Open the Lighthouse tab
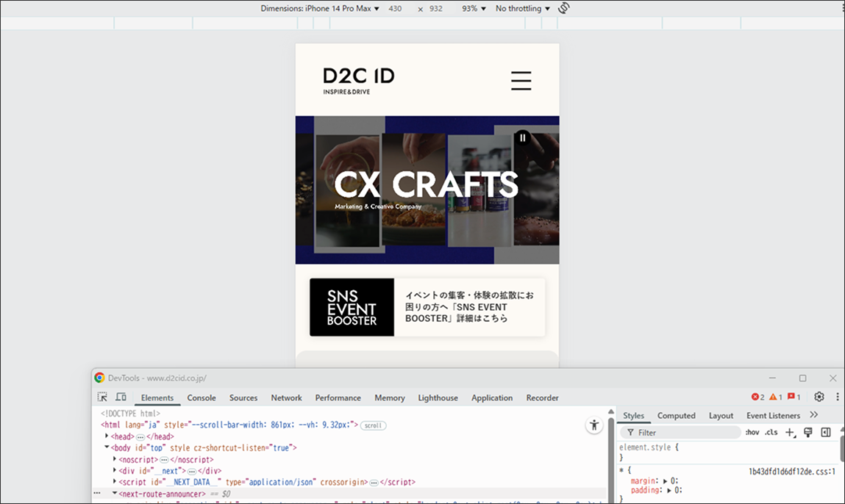The image size is (845, 504). (x=438, y=398)
